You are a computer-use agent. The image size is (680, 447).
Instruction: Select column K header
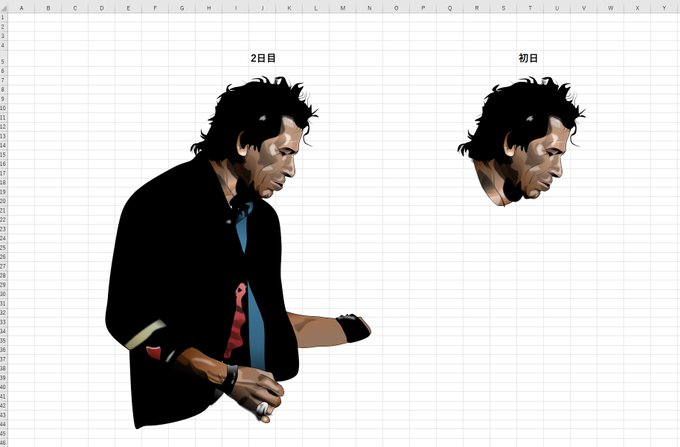[x=289, y=8]
